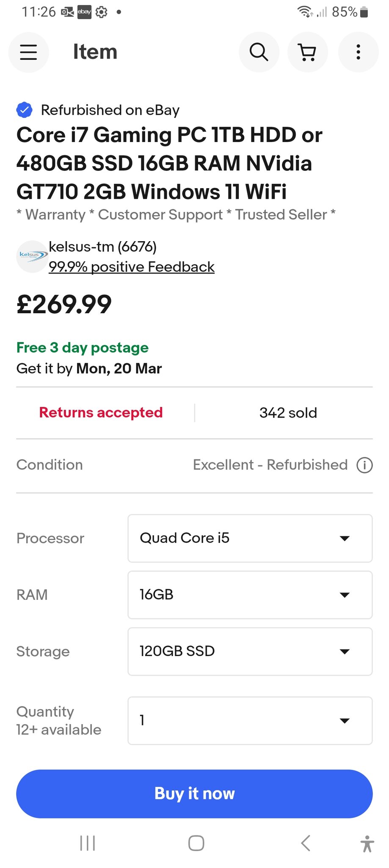Open the three-dot overflow menu
This screenshot has width=389, height=868.
click(x=358, y=52)
